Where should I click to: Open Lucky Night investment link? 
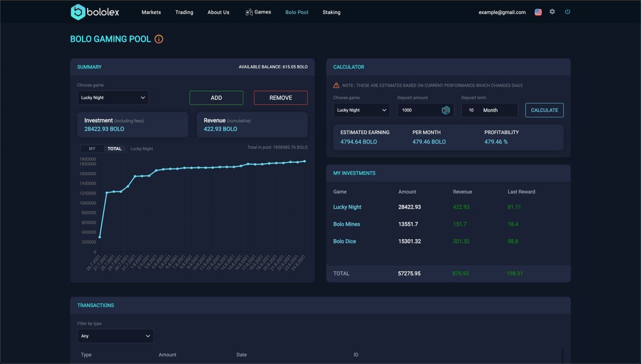click(x=347, y=207)
